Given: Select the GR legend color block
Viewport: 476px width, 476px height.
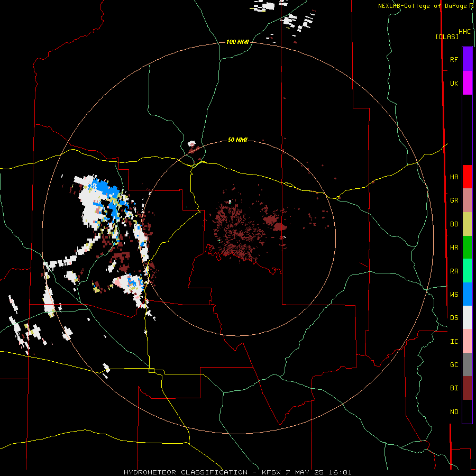Looking at the screenshot, I should pos(467,200).
